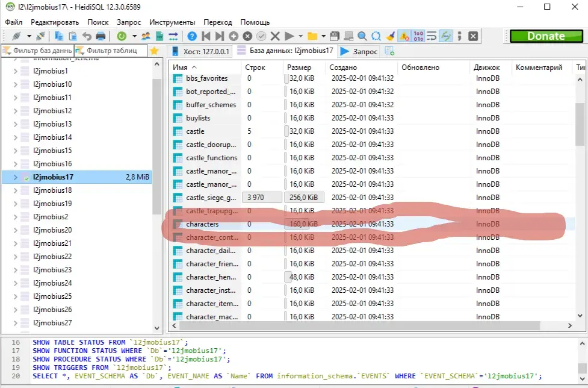This screenshot has height=388, width=588.
Task: Click the Copy icon in the toolbar
Action: coord(59,36)
